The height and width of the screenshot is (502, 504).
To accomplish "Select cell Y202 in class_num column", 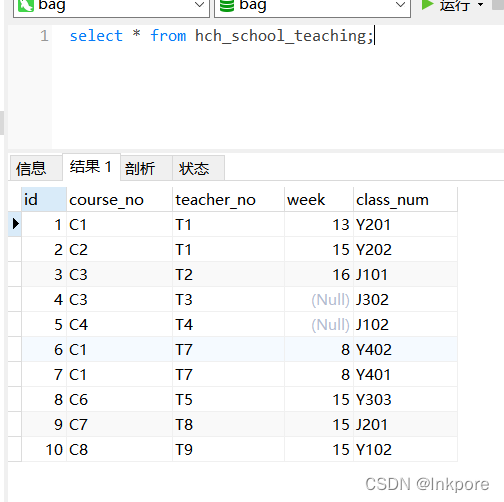I will (405, 249).
